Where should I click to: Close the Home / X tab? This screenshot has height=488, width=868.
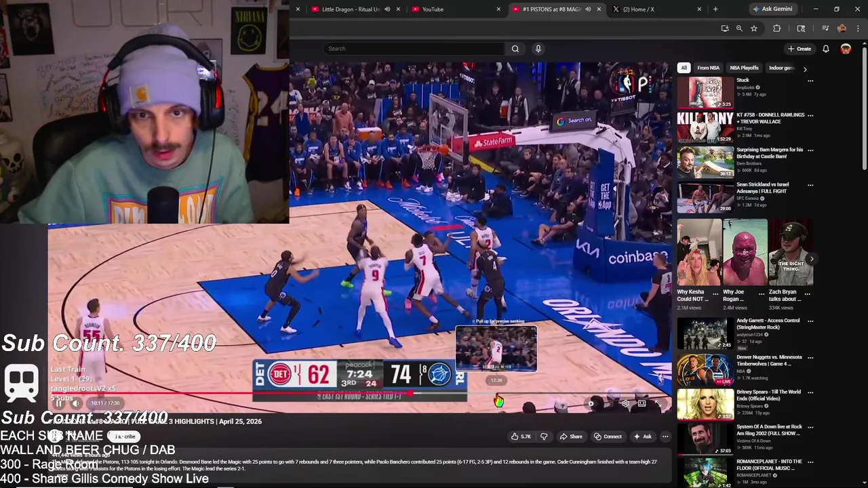point(699,9)
